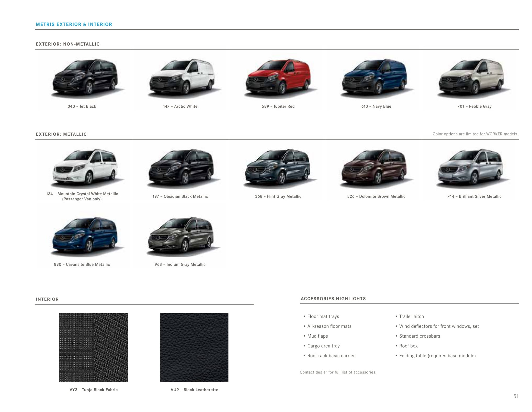
Task: Click 'Folding table (requires base module)' item
Action: coord(438,356)
